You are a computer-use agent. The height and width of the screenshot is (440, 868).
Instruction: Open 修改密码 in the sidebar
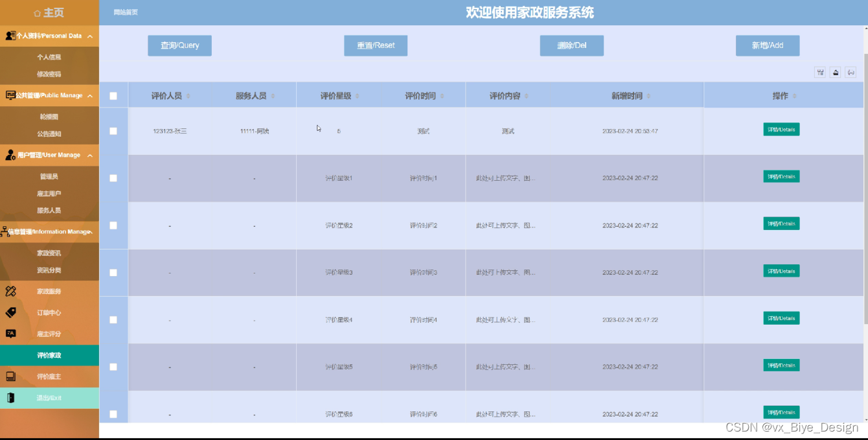[x=49, y=75]
